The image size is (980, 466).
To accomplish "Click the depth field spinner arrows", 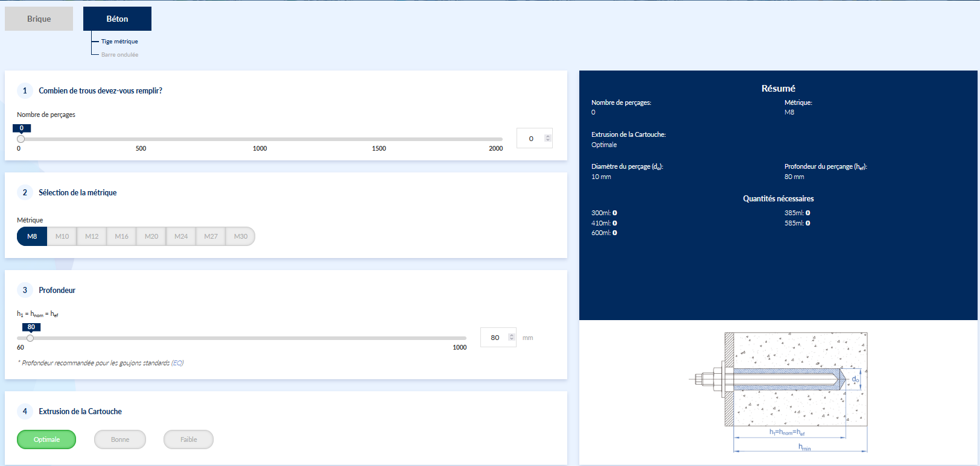I will coord(512,337).
